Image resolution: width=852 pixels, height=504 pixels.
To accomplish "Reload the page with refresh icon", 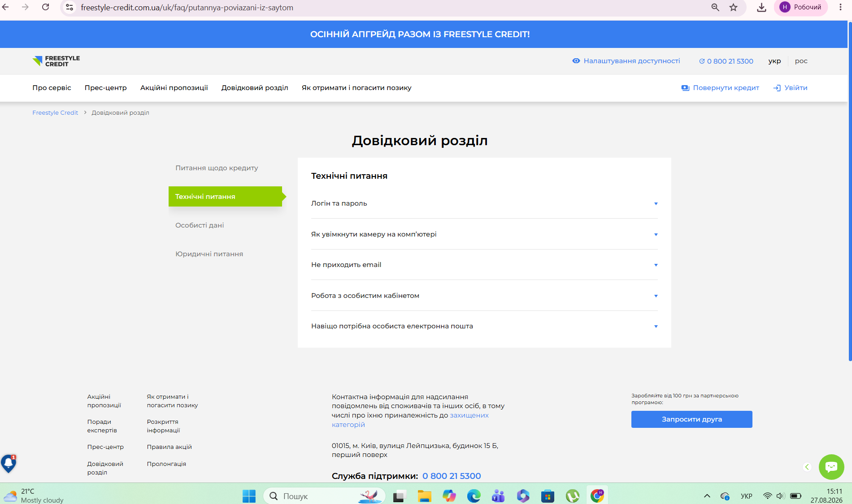I will [x=45, y=7].
